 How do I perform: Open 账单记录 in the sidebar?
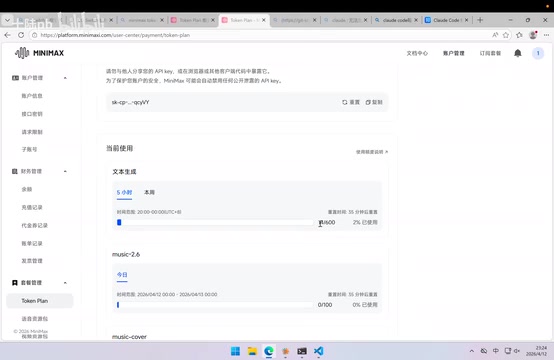coord(32,243)
